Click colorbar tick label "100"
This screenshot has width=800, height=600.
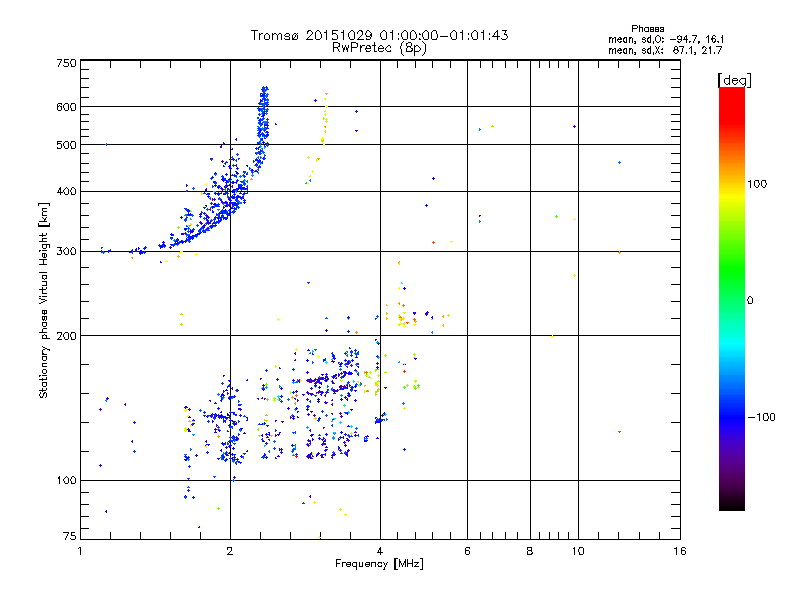pos(757,184)
